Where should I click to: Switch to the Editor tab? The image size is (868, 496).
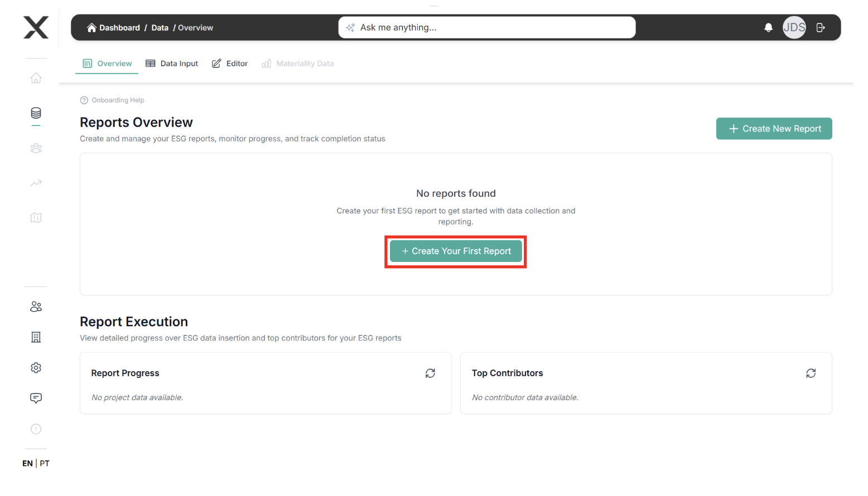pos(230,64)
